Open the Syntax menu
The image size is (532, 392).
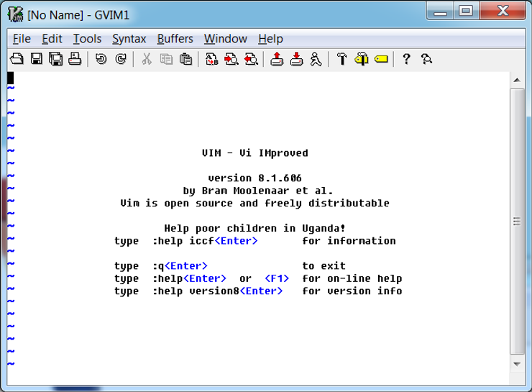pos(129,39)
